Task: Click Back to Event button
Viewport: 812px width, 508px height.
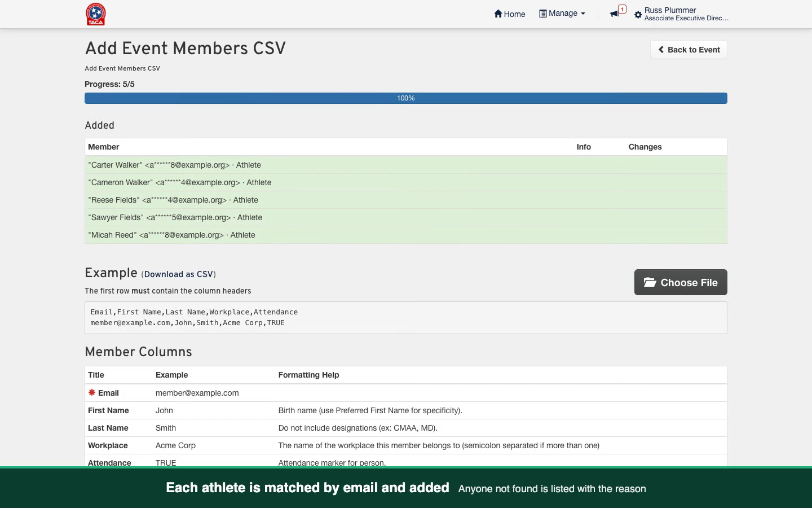Action: [x=689, y=50]
